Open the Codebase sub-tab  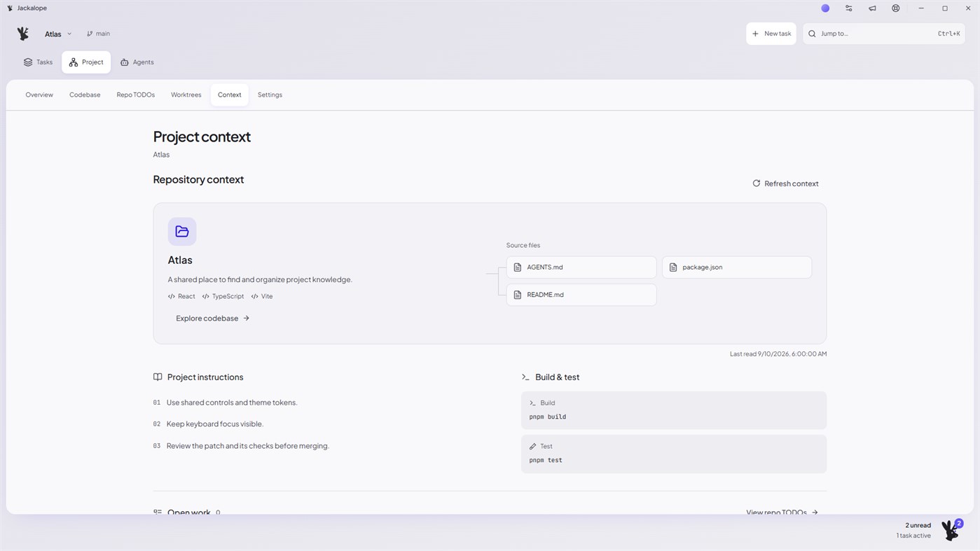click(x=85, y=95)
